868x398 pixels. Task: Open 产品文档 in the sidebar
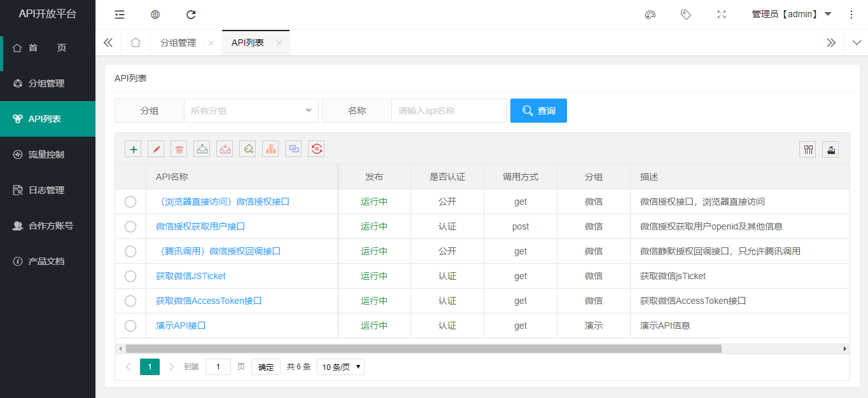point(48,261)
